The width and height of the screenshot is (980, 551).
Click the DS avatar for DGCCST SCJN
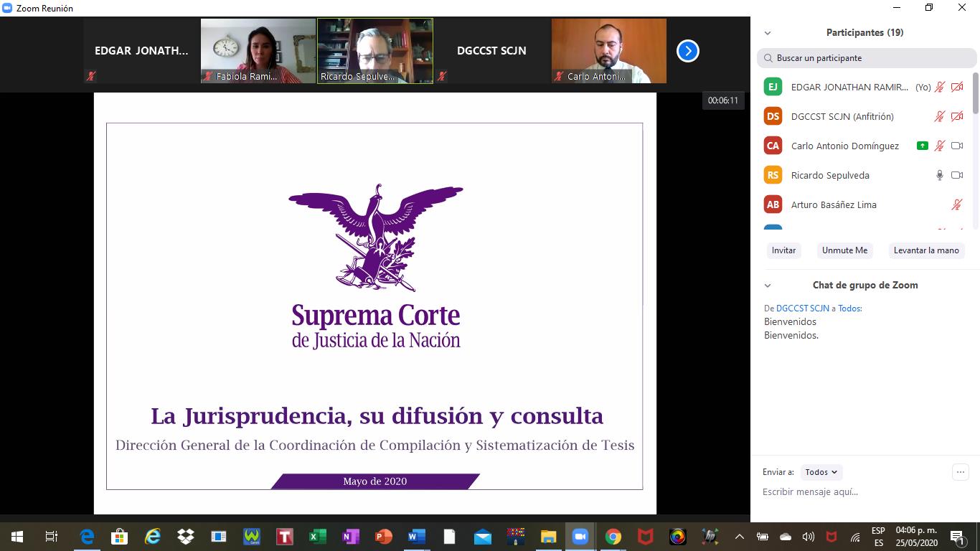click(773, 116)
